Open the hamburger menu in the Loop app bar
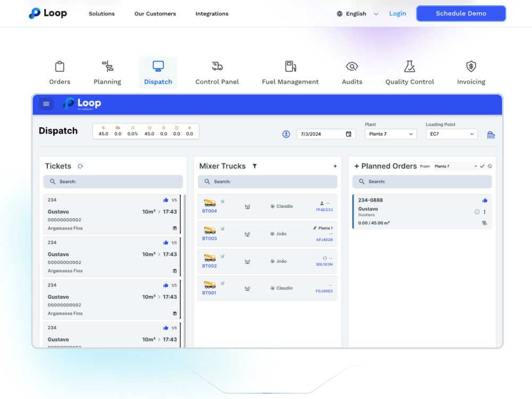The height and width of the screenshot is (399, 532). point(46,104)
